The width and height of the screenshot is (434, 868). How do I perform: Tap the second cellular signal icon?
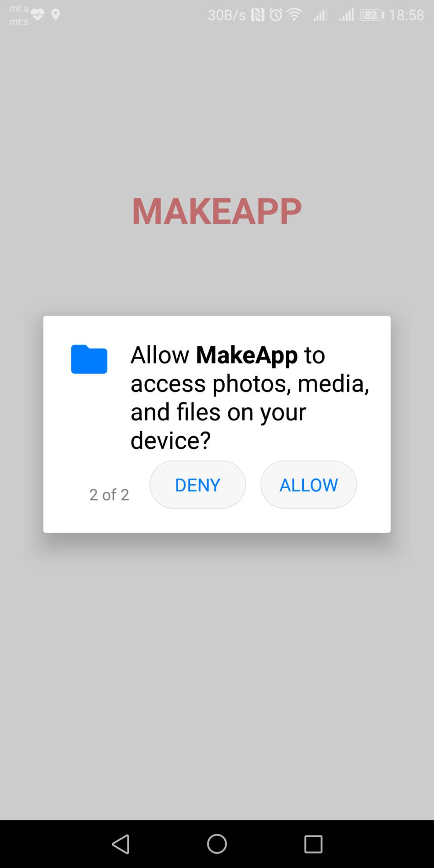coord(347,15)
